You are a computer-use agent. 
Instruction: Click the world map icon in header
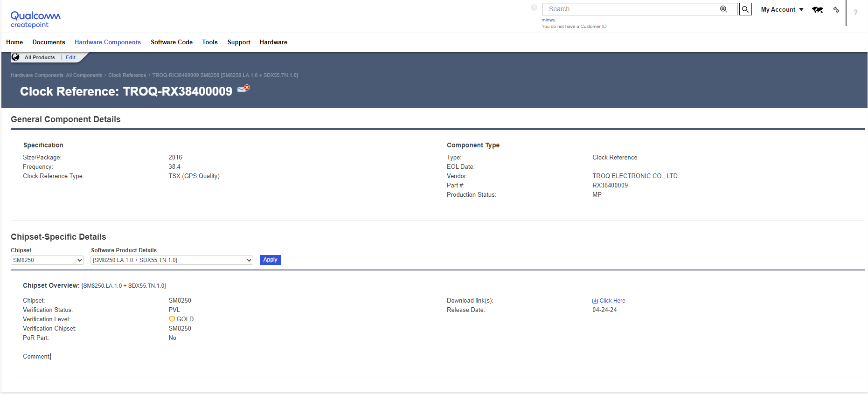(x=817, y=10)
